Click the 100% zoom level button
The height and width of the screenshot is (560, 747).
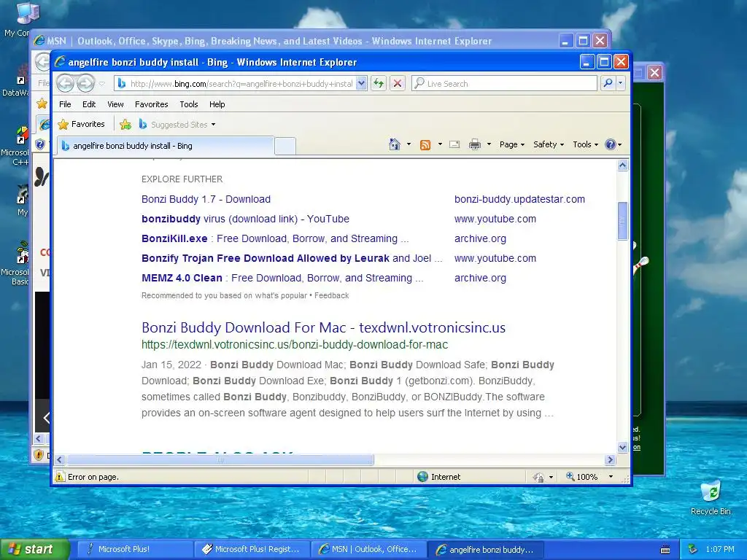coord(582,477)
